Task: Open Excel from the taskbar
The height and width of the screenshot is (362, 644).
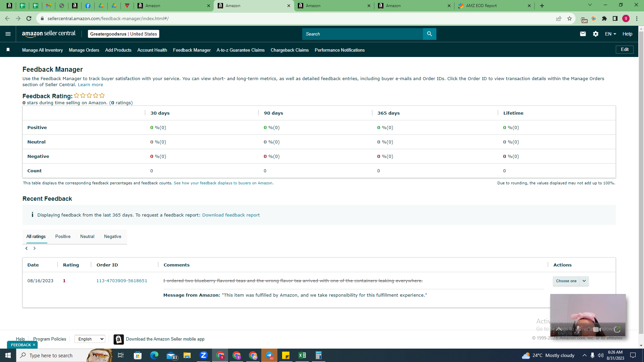Action: (302, 355)
